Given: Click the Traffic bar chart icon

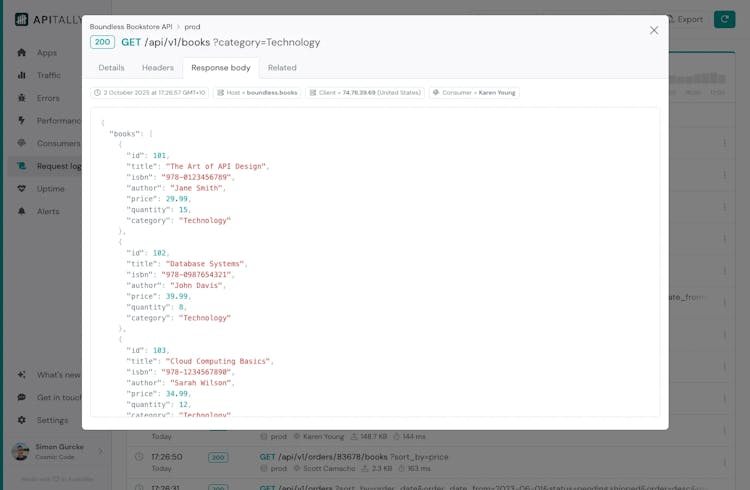Looking at the screenshot, I should (21, 75).
